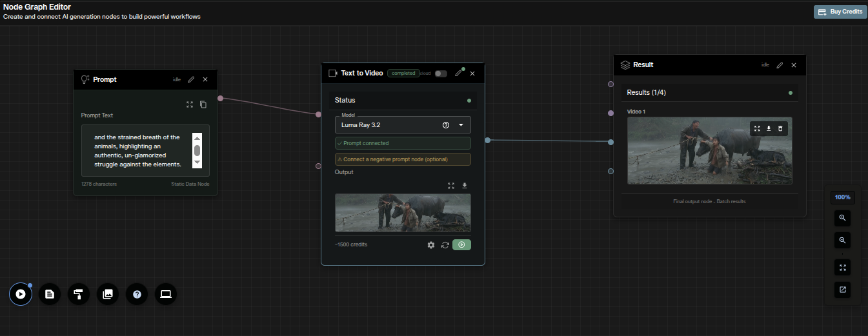Click the Connect a negative prompt node notice
This screenshot has height=336, width=868.
[403, 159]
